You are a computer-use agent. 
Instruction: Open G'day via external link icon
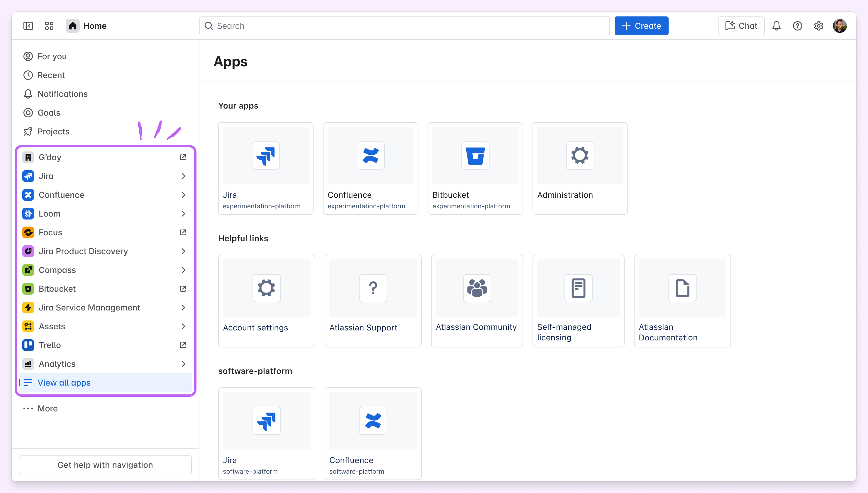point(183,157)
